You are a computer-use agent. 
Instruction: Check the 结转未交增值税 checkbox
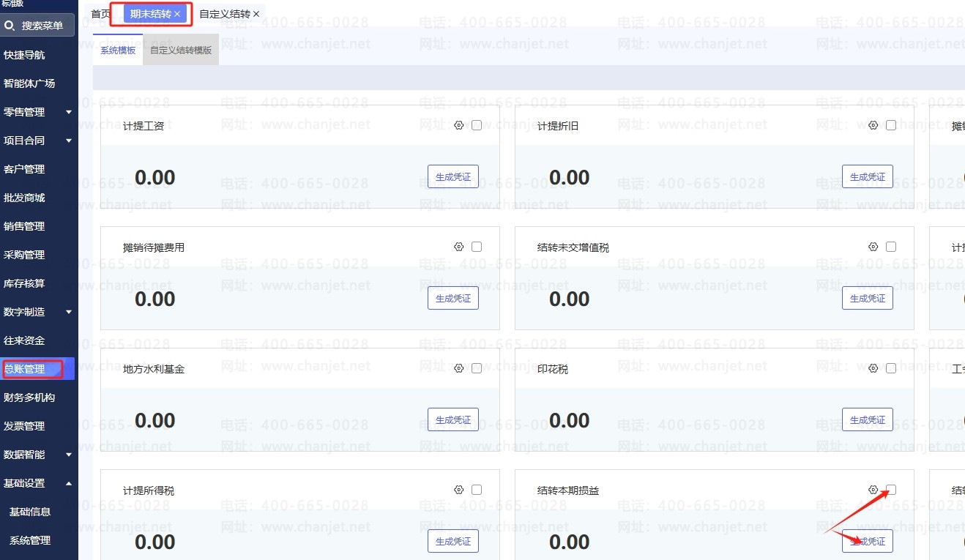click(891, 247)
